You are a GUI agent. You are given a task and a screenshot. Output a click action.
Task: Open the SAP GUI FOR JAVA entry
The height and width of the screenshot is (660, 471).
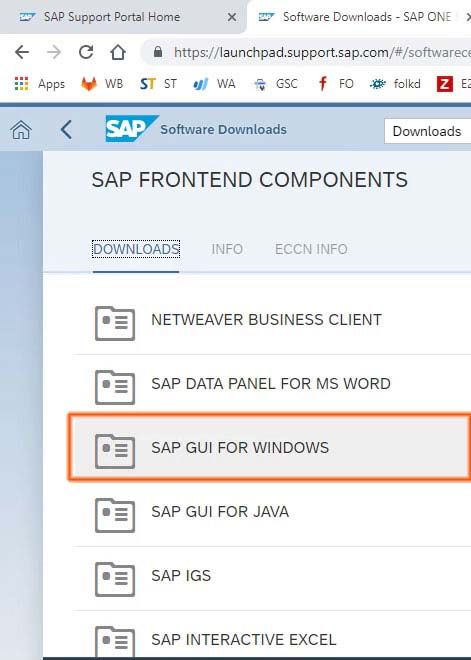(272, 514)
